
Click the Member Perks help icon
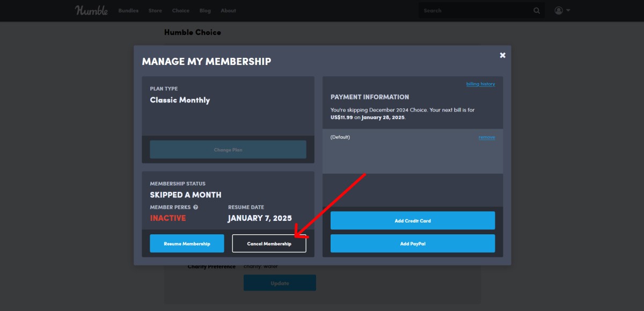coord(195,207)
